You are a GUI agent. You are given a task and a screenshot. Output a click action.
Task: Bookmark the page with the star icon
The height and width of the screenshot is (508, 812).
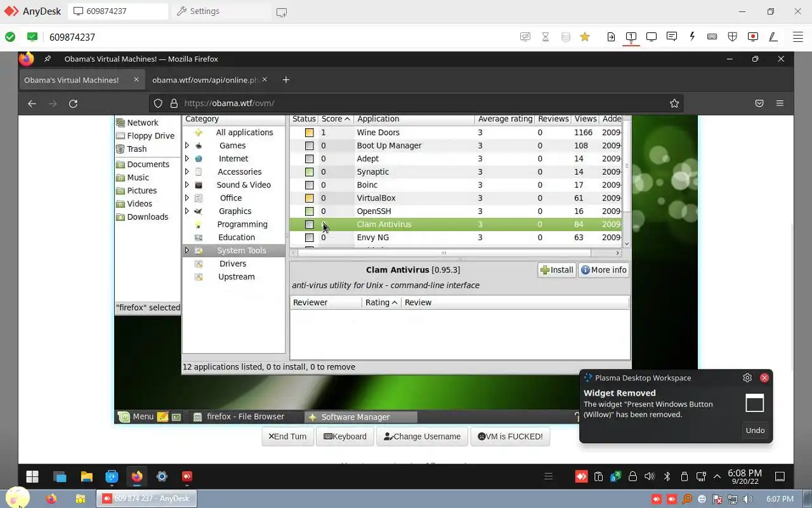point(674,103)
